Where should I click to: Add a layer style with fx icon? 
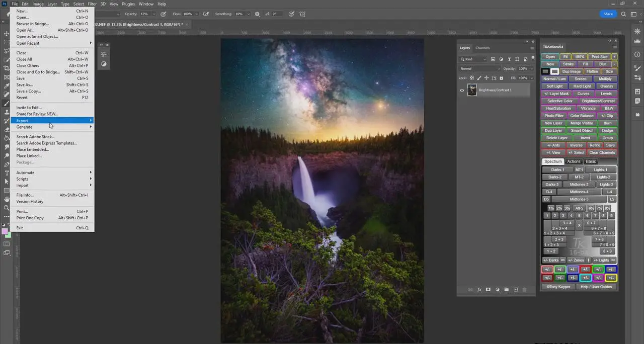point(479,290)
